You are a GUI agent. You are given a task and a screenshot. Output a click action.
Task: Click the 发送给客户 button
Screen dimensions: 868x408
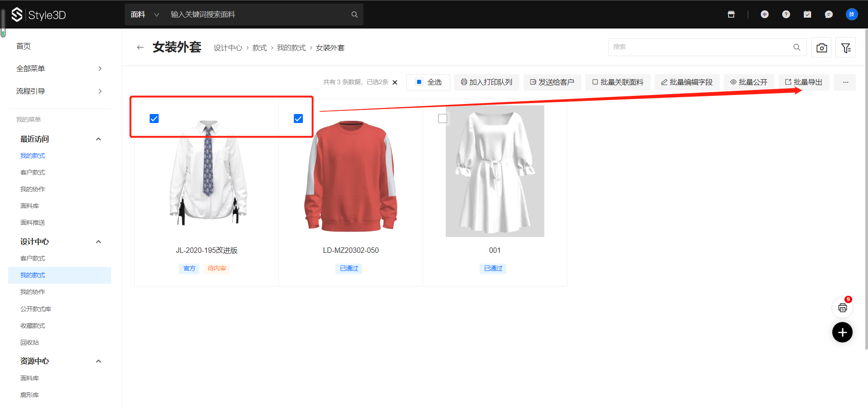(552, 82)
